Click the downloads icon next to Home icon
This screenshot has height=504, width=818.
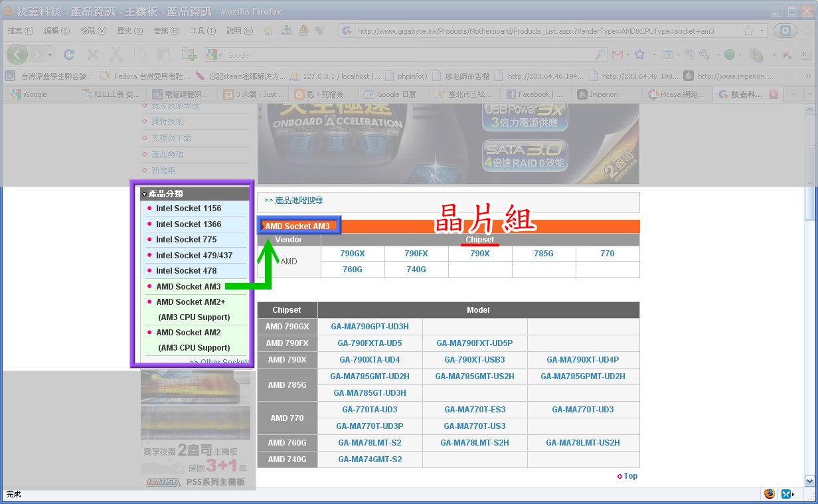tap(286, 31)
